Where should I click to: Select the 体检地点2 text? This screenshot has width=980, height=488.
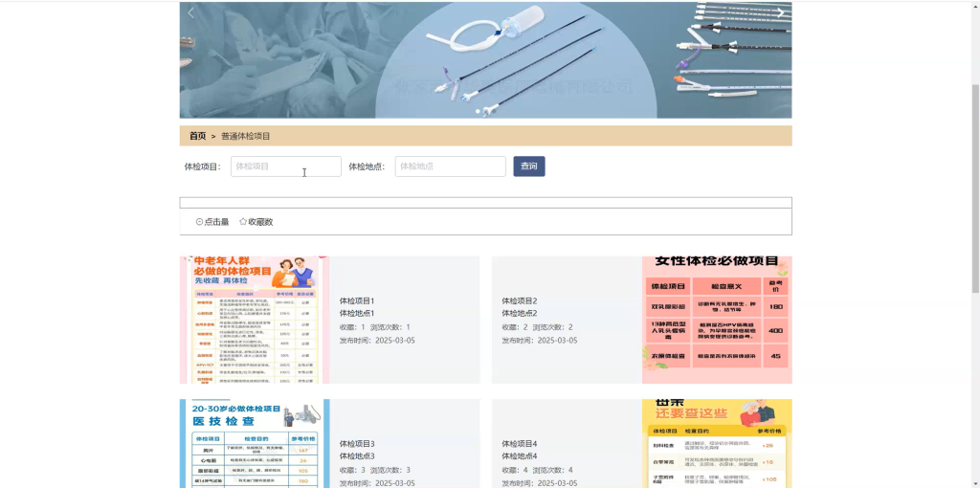pyautogui.click(x=520, y=313)
